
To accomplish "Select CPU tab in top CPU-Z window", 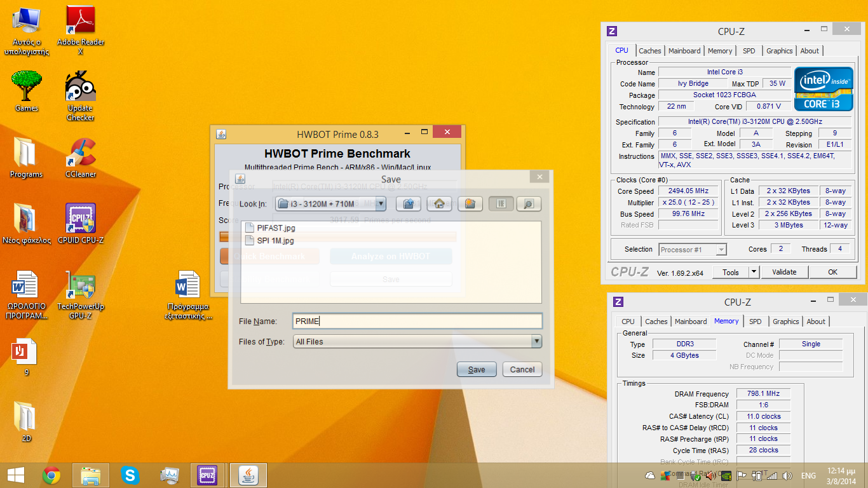I will tap(621, 50).
